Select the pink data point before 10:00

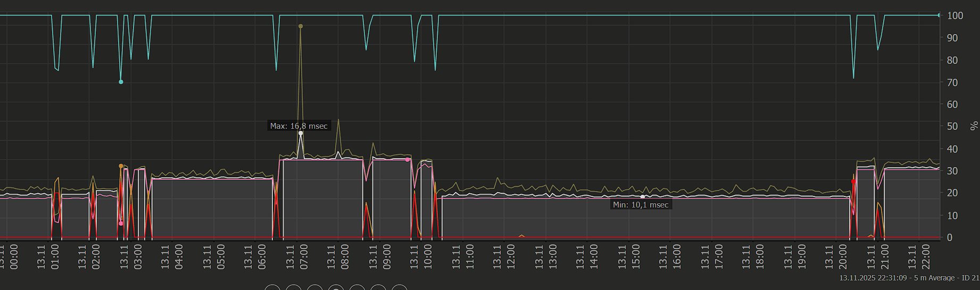click(x=408, y=160)
